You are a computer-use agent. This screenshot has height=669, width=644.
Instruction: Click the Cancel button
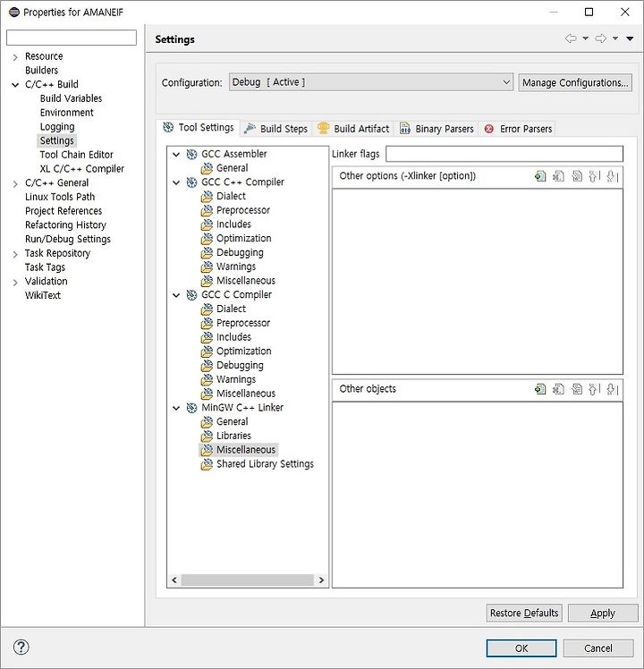point(597,648)
